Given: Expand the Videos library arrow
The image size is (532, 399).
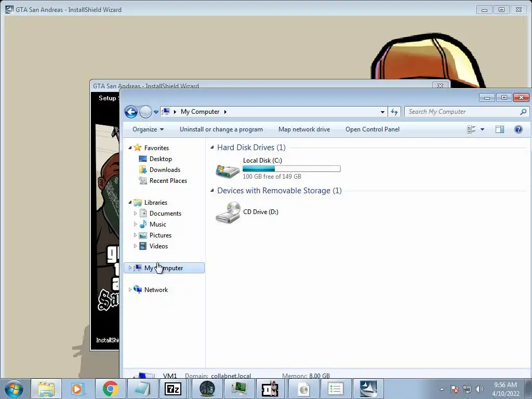Looking at the screenshot, I should (136, 246).
